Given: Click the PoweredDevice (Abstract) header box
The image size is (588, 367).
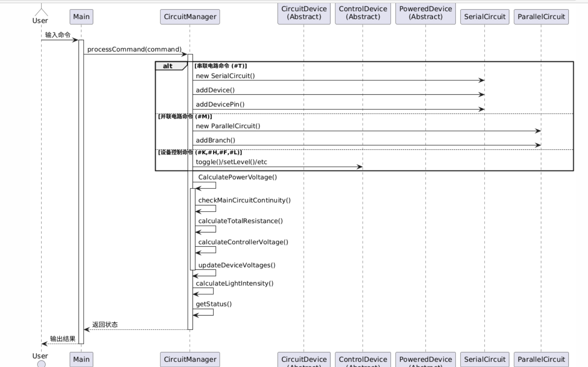Looking at the screenshot, I should pos(426,13).
